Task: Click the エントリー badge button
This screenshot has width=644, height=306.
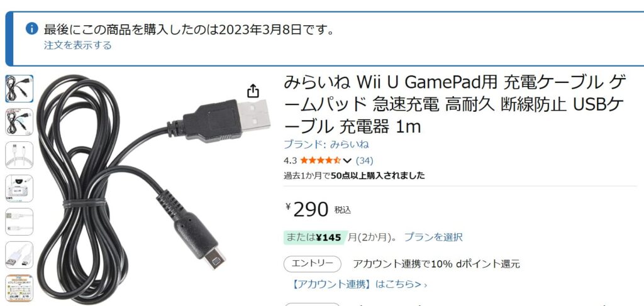Action: click(x=313, y=264)
